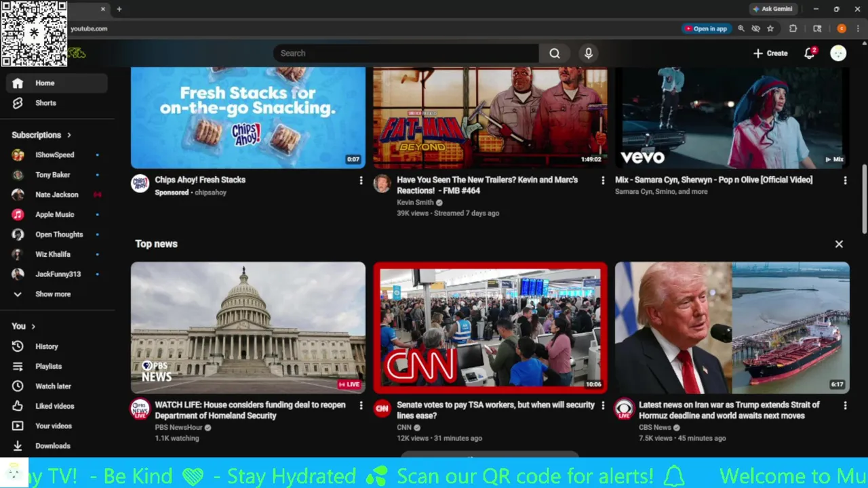
Task: Click the Create button
Action: click(770, 54)
